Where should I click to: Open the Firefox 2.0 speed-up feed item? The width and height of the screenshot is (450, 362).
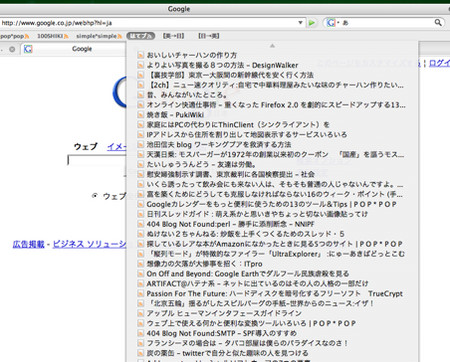[x=272, y=105]
